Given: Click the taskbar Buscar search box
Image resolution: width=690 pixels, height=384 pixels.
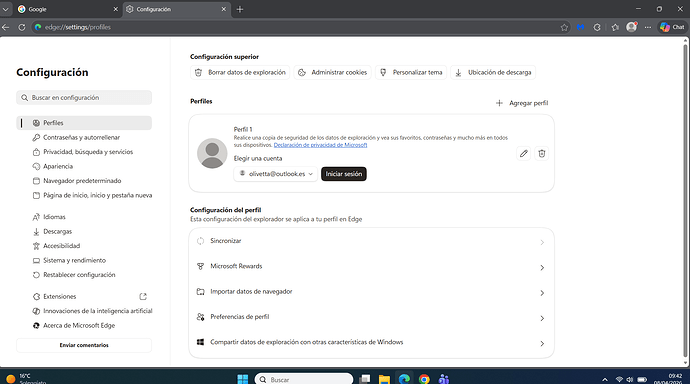Looking at the screenshot, I should [x=304, y=379].
